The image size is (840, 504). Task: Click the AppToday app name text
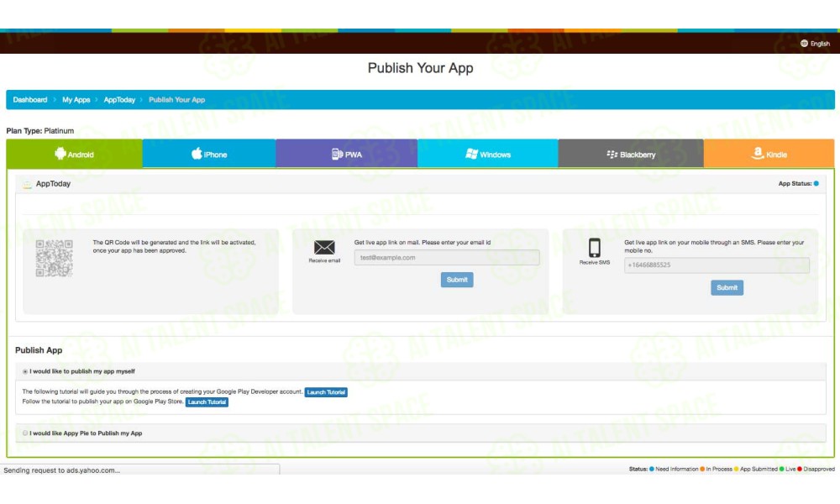click(x=53, y=184)
